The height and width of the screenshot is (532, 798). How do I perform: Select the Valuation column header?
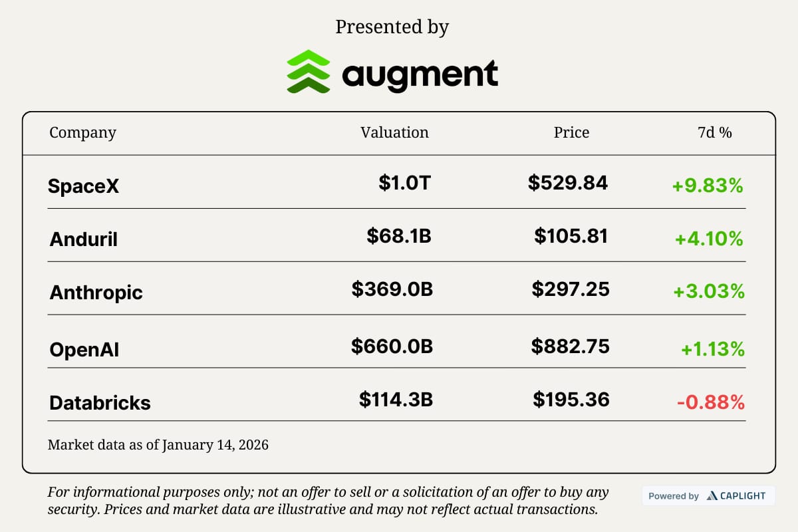coord(394,132)
